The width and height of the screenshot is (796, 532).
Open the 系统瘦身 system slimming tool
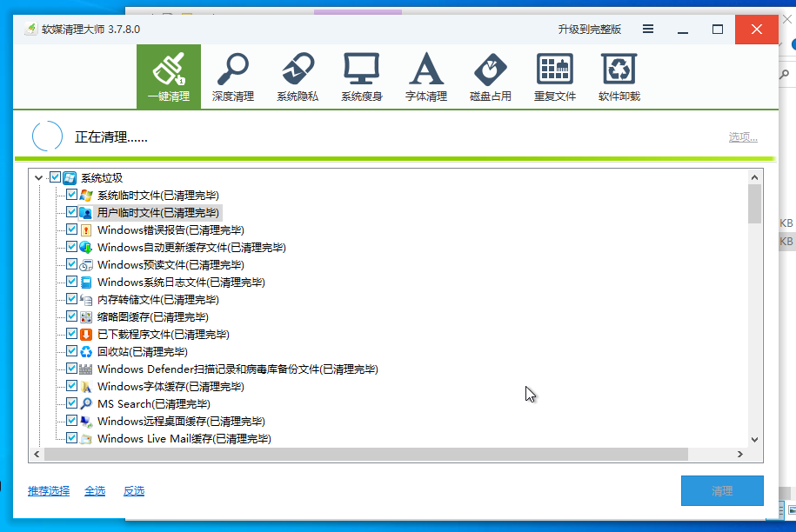361,76
